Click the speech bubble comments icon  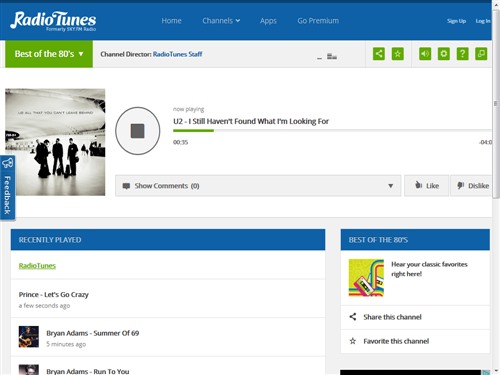(126, 186)
